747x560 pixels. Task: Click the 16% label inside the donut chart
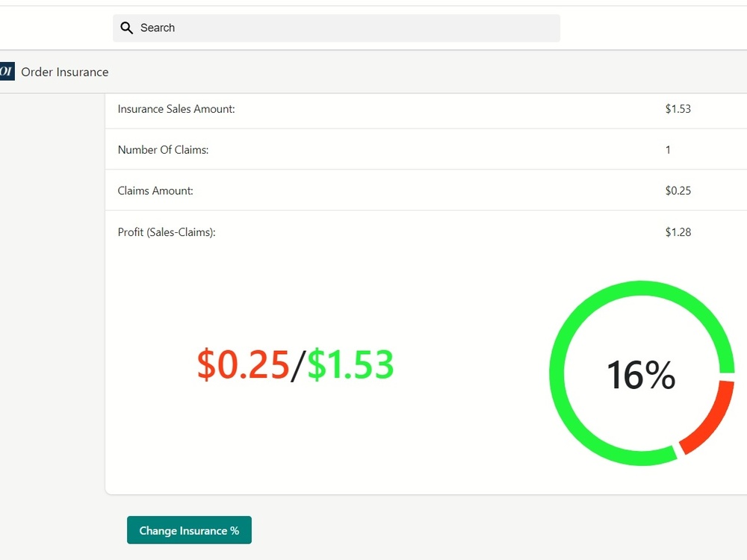pyautogui.click(x=641, y=376)
